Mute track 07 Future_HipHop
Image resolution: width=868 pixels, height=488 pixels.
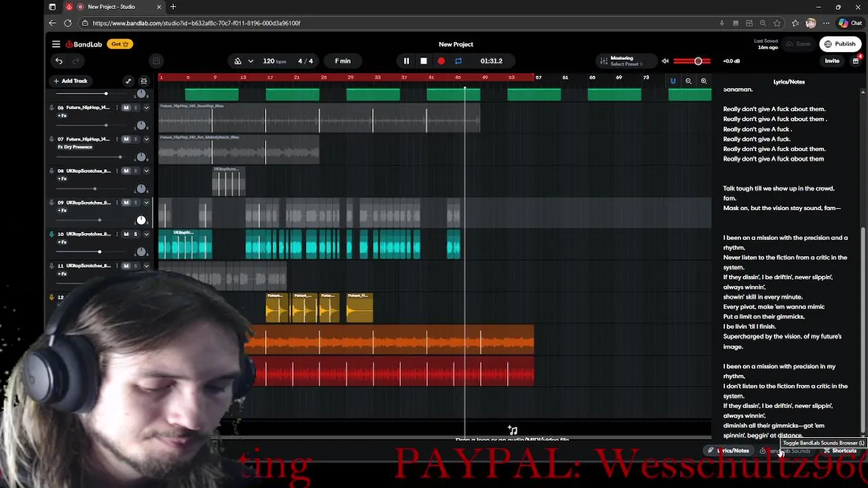pyautogui.click(x=126, y=139)
